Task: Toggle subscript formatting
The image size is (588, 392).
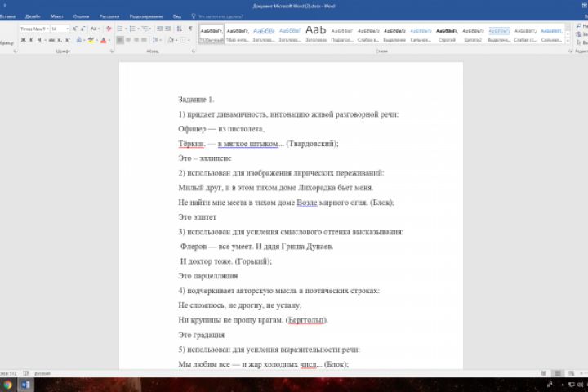Action: click(60, 40)
